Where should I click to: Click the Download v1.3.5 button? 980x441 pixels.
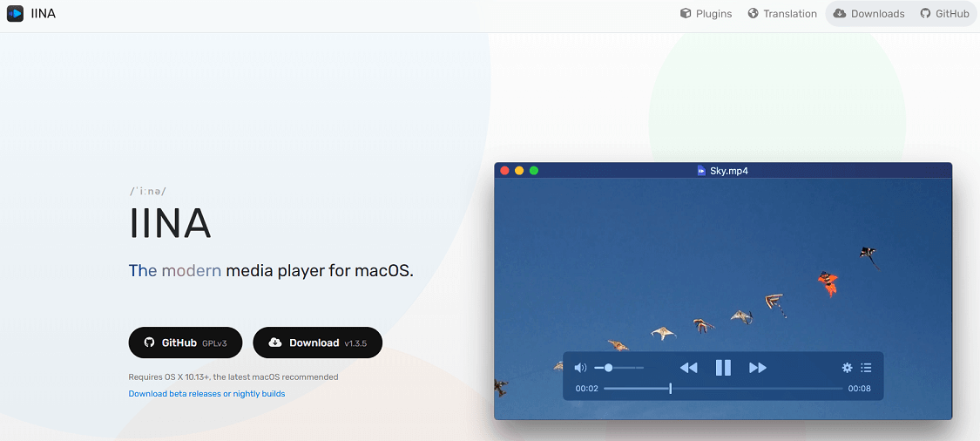click(x=317, y=343)
